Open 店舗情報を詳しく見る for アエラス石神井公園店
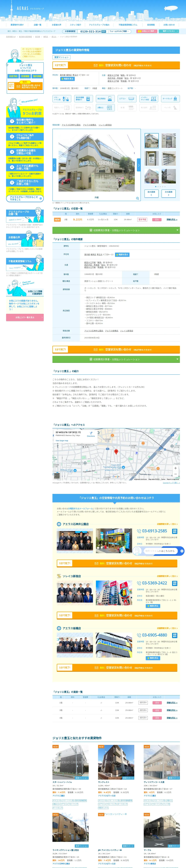 click(x=167, y=524)
